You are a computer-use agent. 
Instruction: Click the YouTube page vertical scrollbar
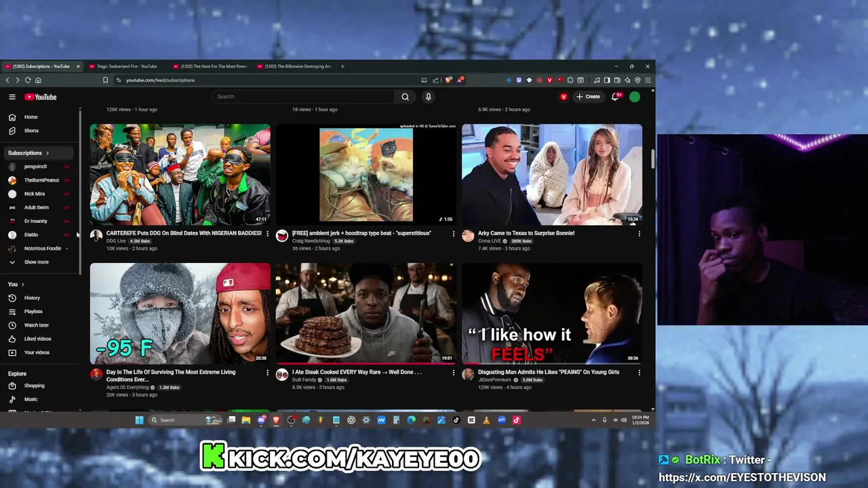click(x=653, y=159)
